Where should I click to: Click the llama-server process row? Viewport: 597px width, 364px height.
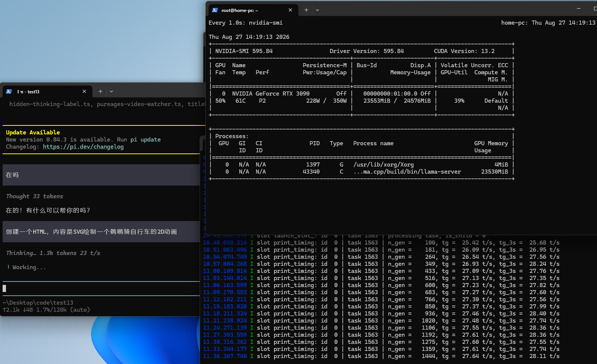(x=361, y=172)
